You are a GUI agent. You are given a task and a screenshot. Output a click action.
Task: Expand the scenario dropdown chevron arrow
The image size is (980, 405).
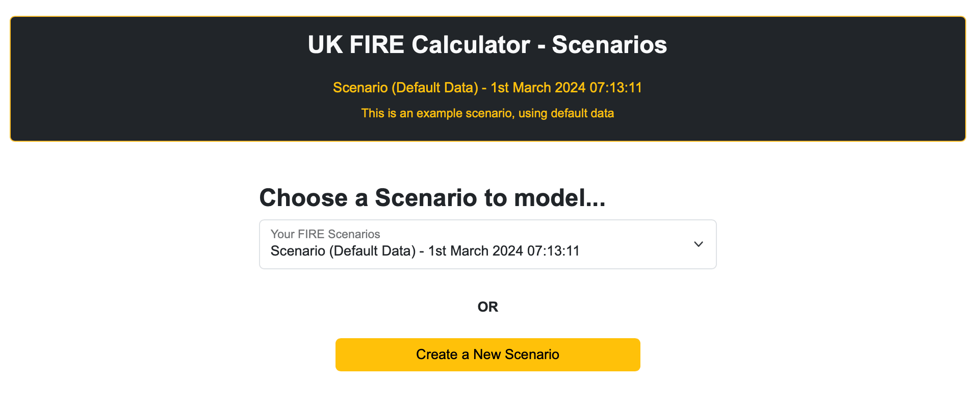pos(698,244)
